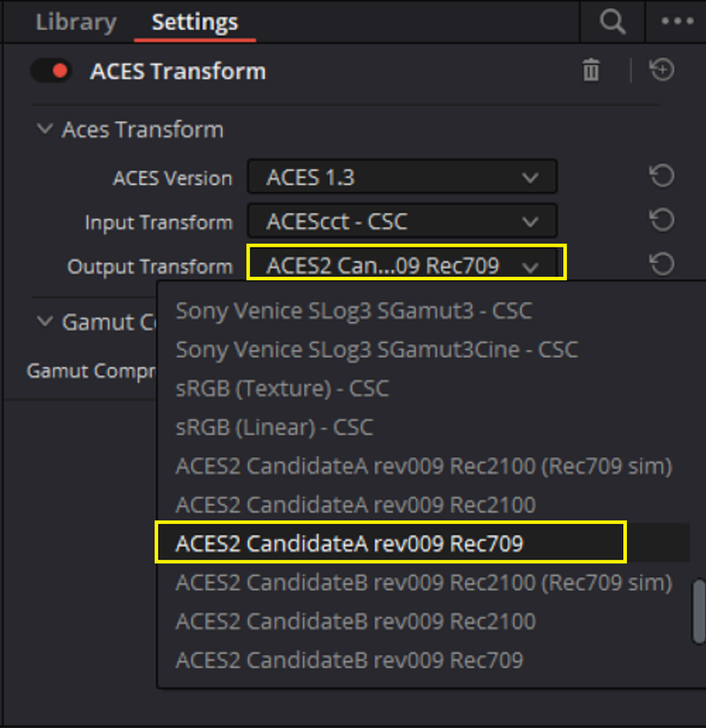Open the Input Transform ACEScct dropdown
706x728 pixels.
(x=402, y=220)
